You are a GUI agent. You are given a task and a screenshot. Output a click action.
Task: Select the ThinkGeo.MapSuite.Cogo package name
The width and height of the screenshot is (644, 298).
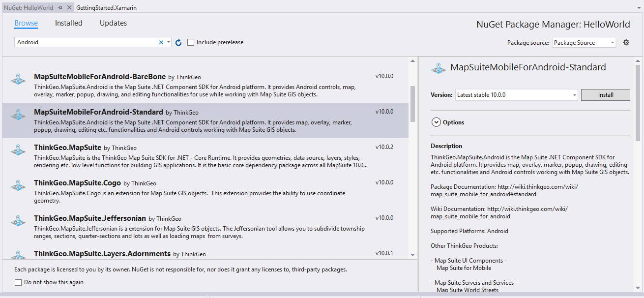(77, 183)
